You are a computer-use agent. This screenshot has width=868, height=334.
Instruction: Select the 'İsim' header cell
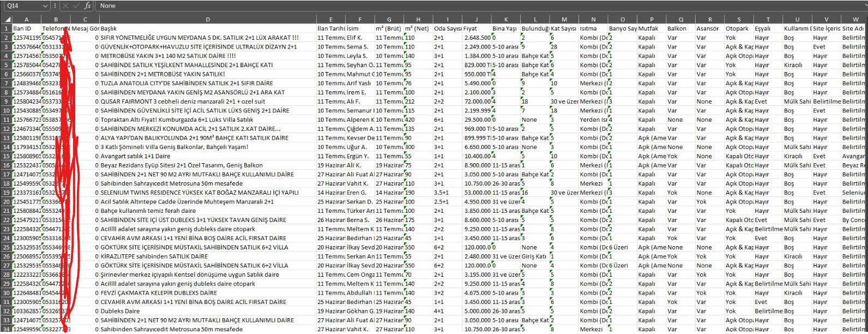(x=360, y=28)
